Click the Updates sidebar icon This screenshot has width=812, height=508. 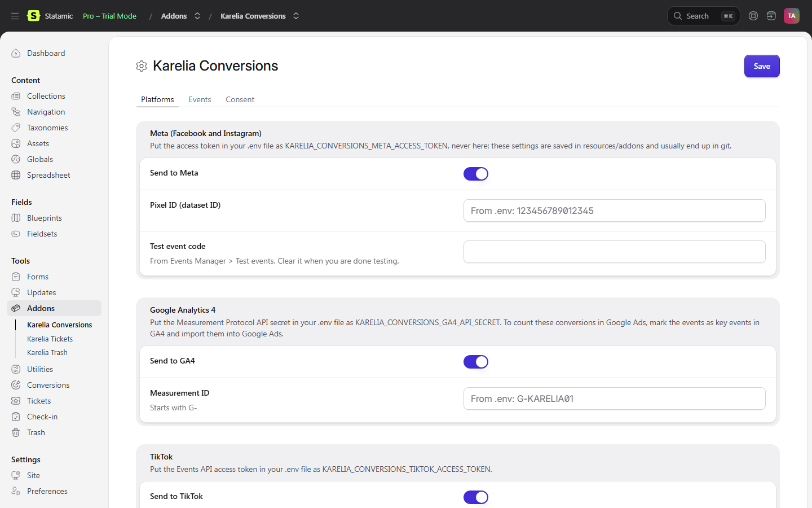16,292
